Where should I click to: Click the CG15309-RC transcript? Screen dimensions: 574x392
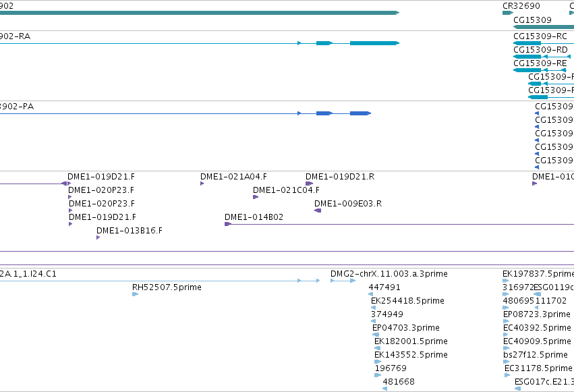click(x=540, y=36)
